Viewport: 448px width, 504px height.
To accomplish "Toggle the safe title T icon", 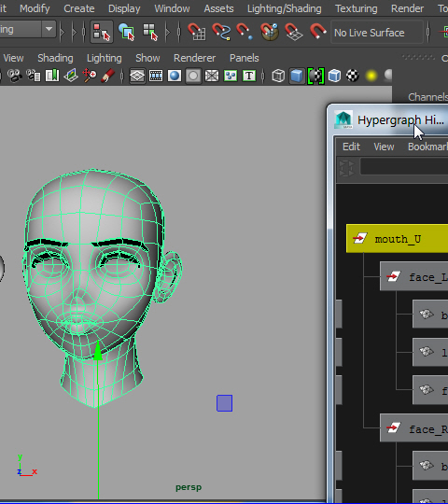I will (x=249, y=76).
